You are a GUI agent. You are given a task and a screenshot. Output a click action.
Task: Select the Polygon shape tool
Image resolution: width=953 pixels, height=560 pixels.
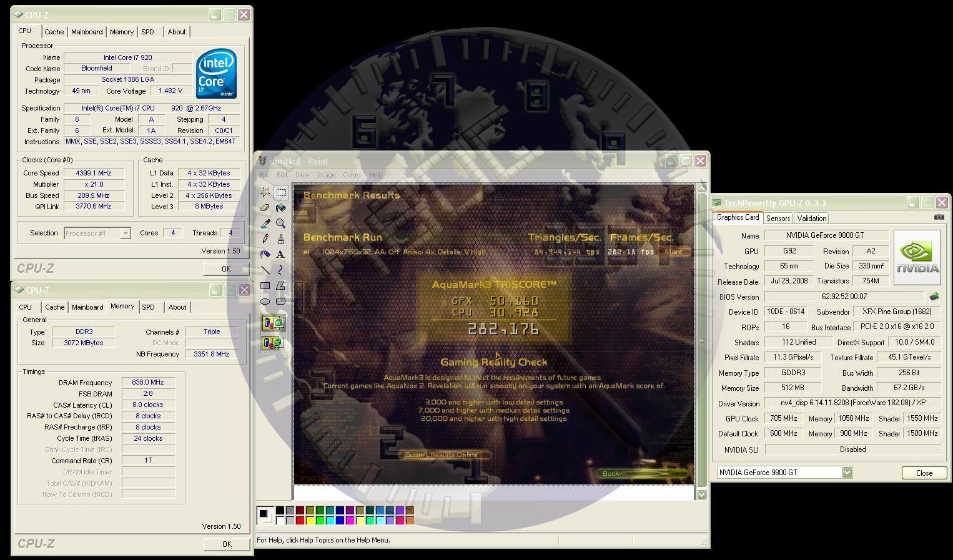[x=281, y=286]
